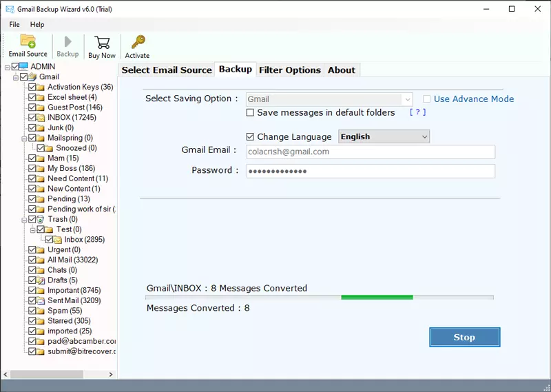Click the Starred folder icon

click(x=41, y=321)
